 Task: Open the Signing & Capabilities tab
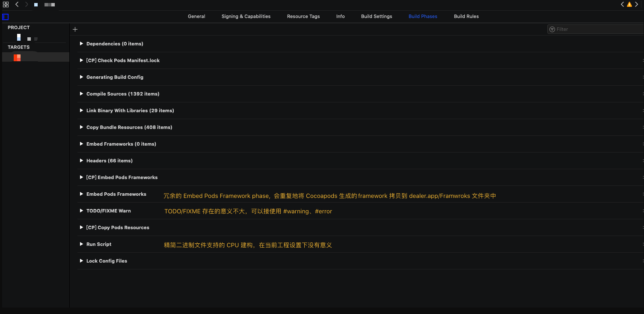point(246,16)
